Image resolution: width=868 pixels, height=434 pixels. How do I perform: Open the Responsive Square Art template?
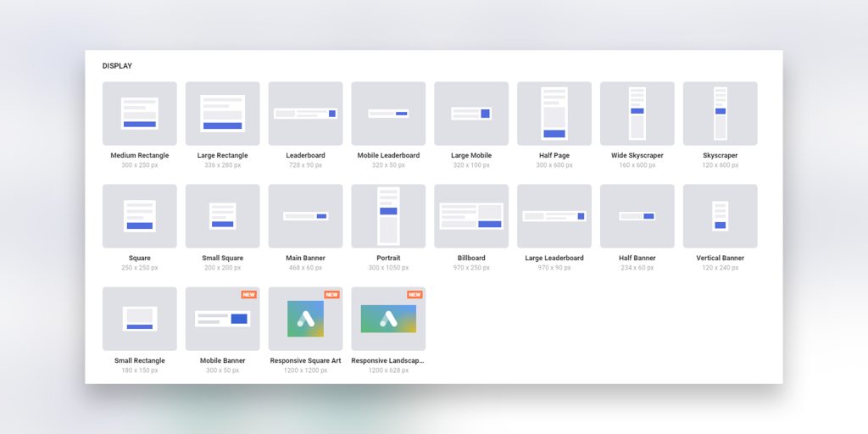305,319
